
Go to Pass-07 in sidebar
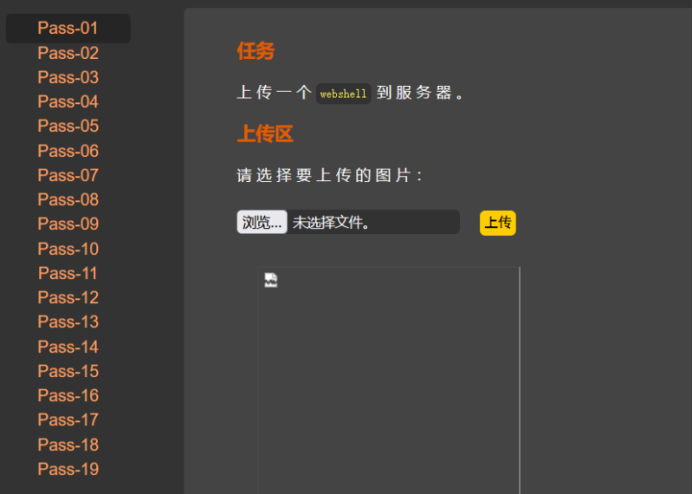pos(68,175)
